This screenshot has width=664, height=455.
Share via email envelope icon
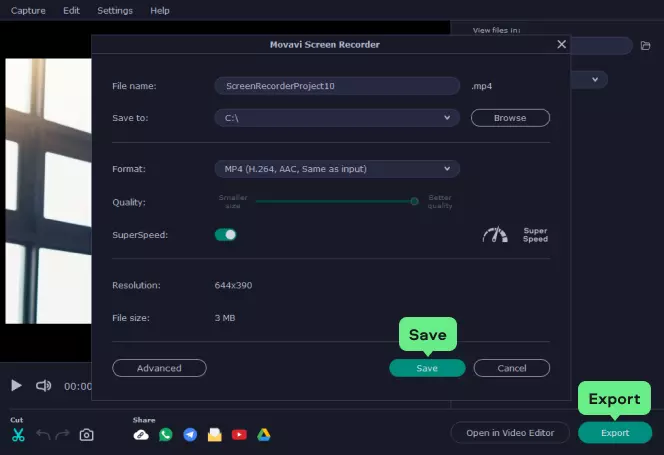(215, 435)
